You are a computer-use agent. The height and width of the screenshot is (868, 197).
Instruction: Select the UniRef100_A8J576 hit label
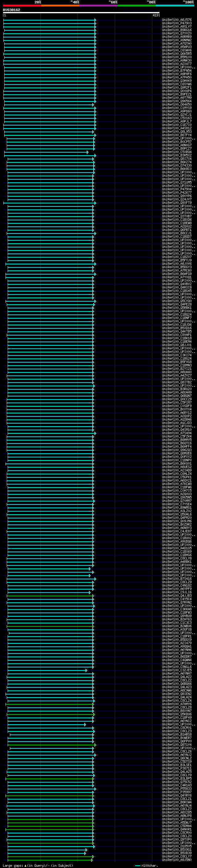pos(177,20)
